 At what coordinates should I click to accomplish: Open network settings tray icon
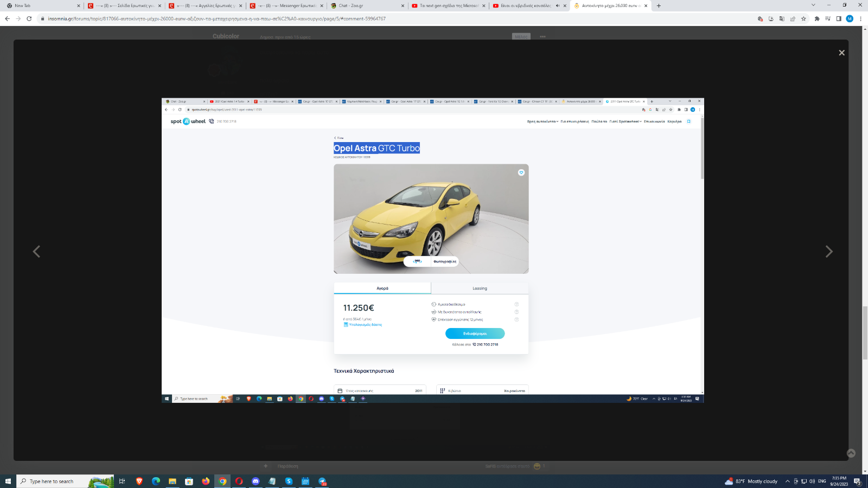(804, 481)
